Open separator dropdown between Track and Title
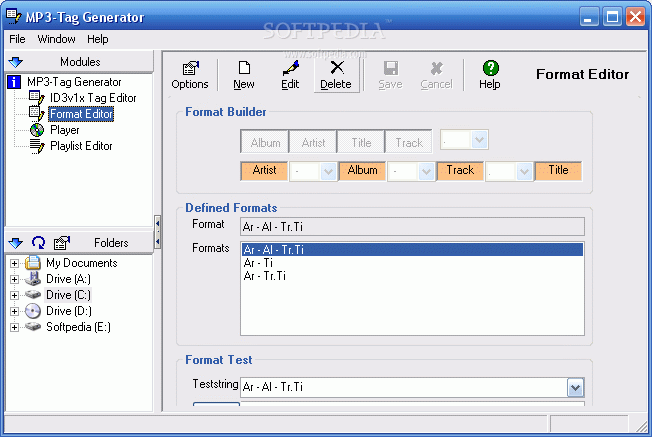This screenshot has width=652, height=437. (524, 171)
